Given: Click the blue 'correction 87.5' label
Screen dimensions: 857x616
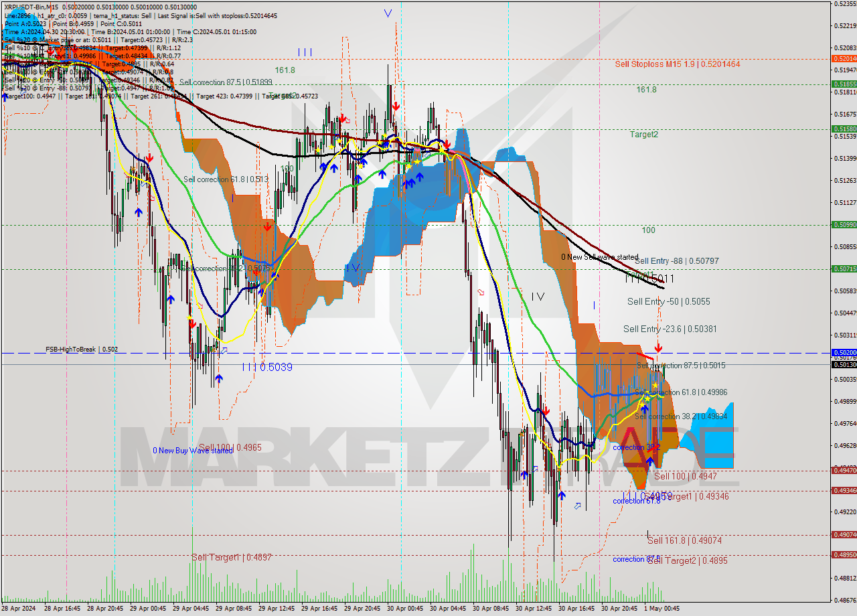Looking at the screenshot, I should [637, 559].
